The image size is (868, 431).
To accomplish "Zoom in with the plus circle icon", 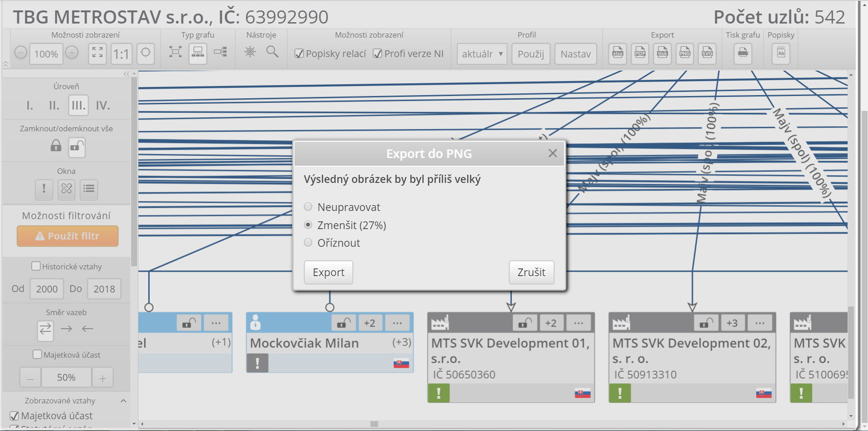I will pos(71,53).
